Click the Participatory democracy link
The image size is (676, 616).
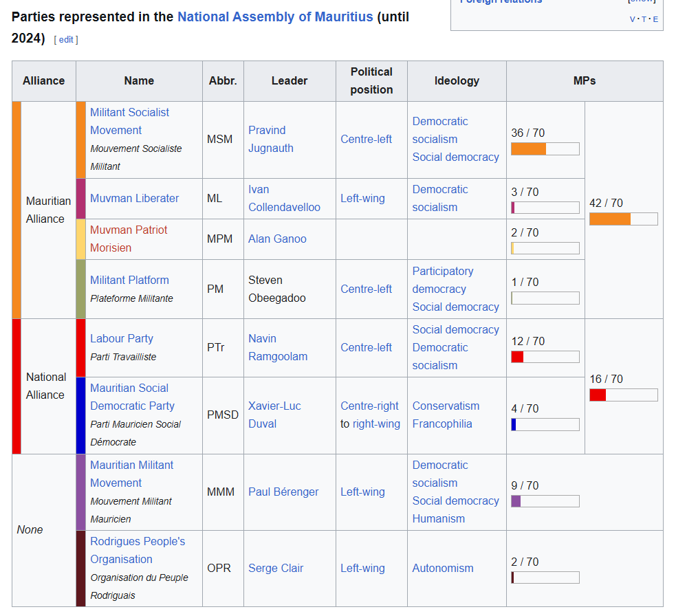[442, 280]
